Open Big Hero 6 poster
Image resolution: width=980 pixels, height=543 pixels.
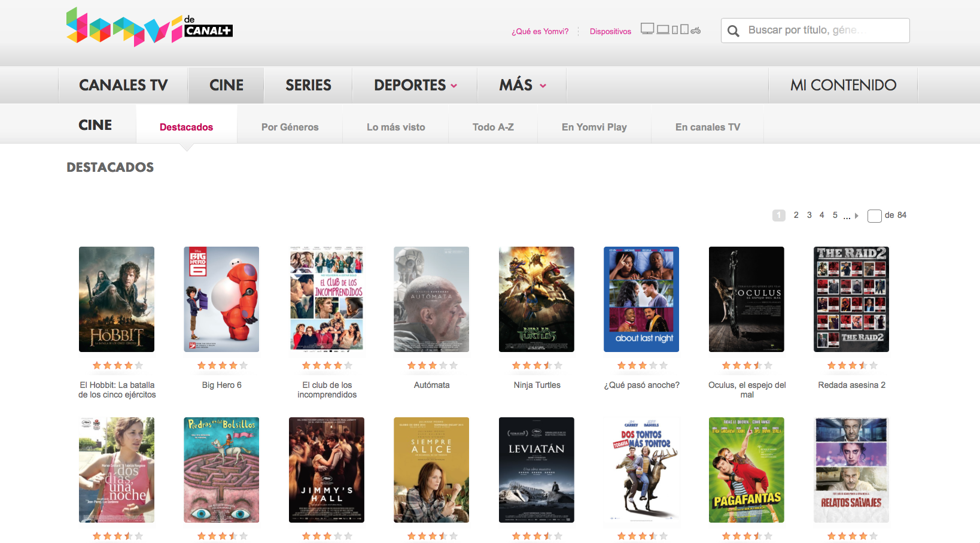(x=221, y=299)
